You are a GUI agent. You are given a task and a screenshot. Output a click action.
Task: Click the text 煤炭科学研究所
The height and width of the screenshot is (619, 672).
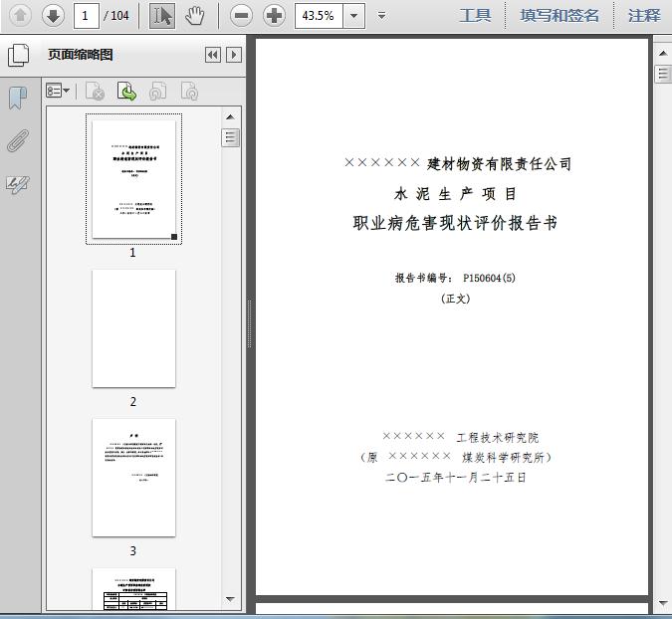[503, 458]
